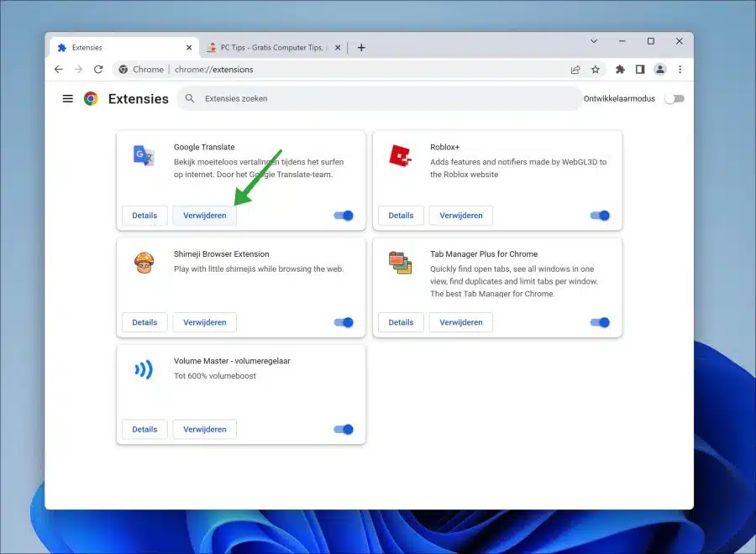Close the PC Tips tab
Viewport: 756px width, 554px height.
coord(338,48)
